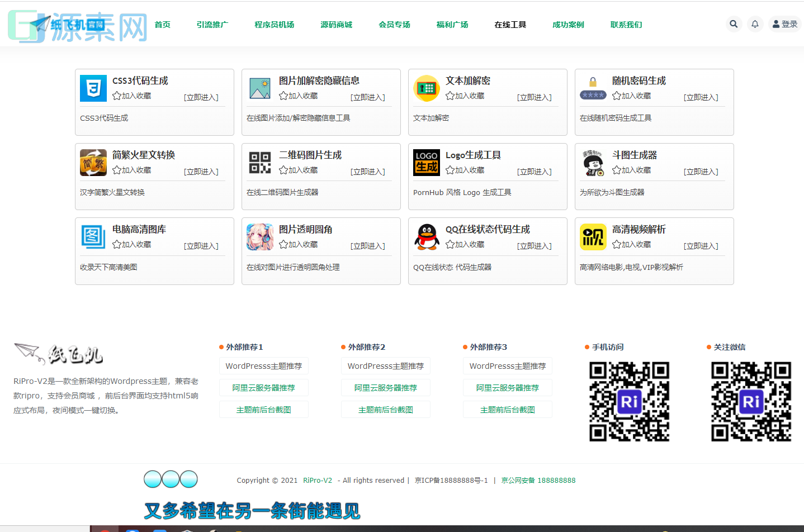Click the 关注微信 QR code image
Image resolution: width=804 pixels, height=532 pixels.
(x=751, y=402)
